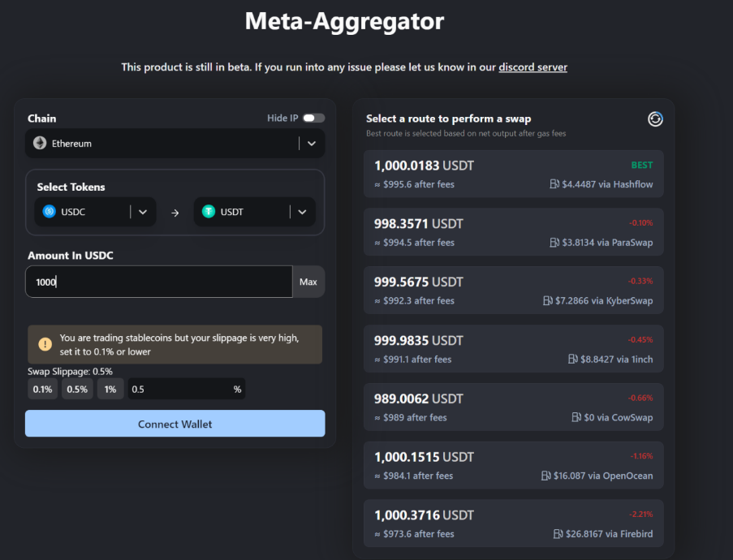The image size is (733, 560).
Task: Click the -0.10% difference label
Action: point(640,223)
